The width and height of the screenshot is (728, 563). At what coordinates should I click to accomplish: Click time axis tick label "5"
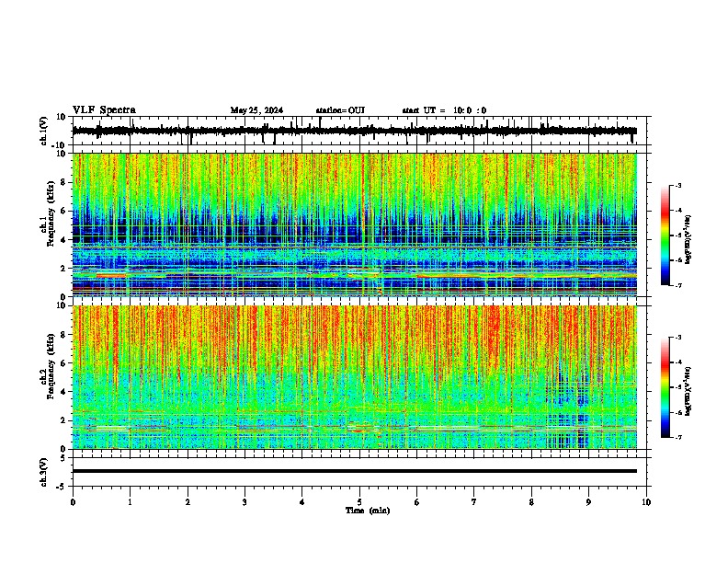click(359, 502)
